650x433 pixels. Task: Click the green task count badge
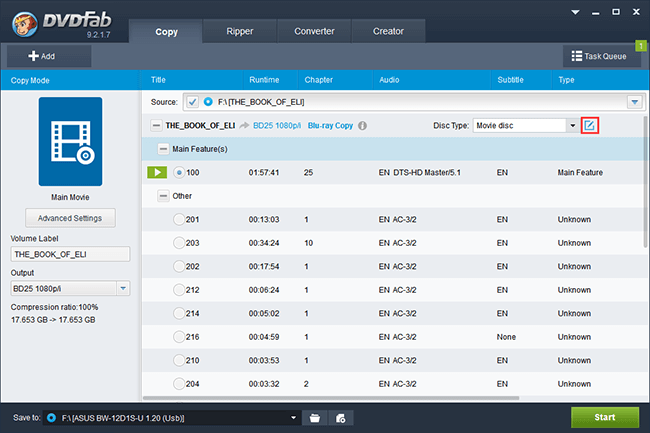click(641, 46)
